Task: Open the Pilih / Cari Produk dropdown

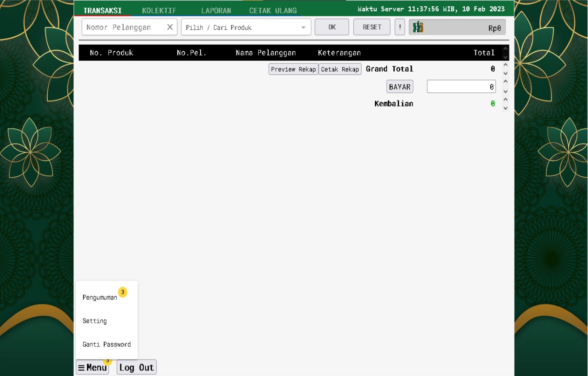Action: (x=246, y=27)
